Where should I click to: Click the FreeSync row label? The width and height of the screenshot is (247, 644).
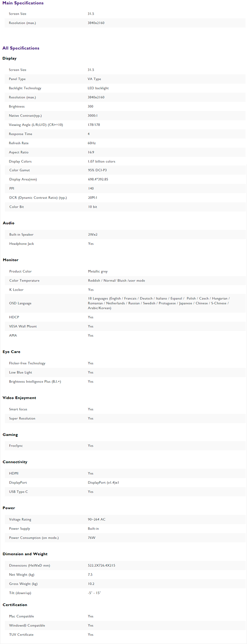16,446
